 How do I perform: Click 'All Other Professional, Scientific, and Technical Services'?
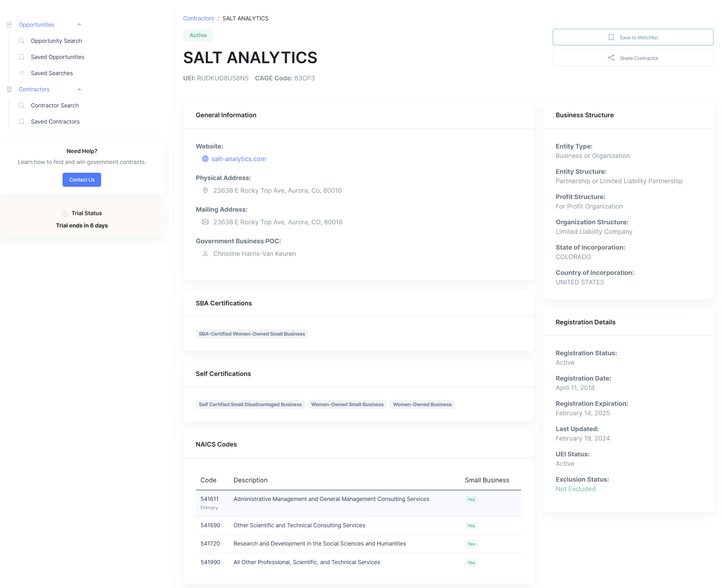point(307,562)
